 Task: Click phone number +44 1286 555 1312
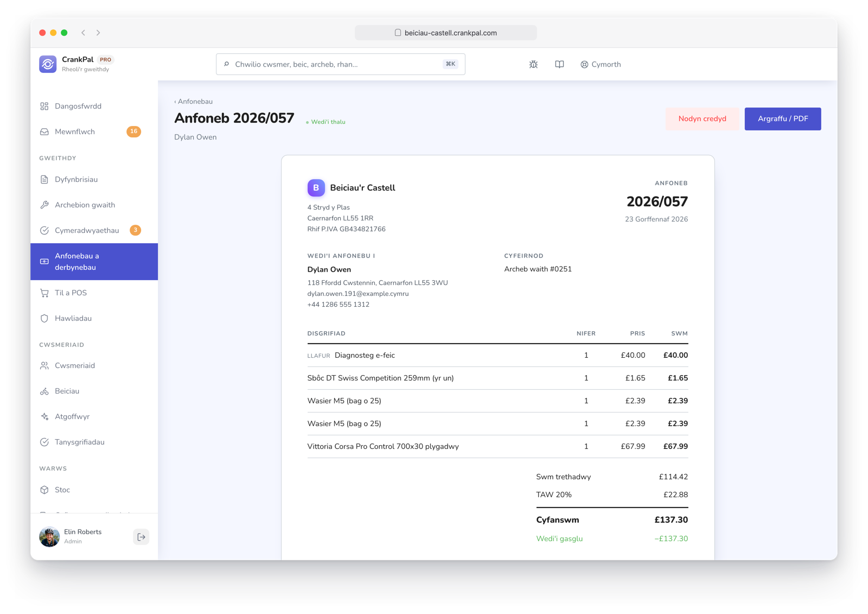point(339,305)
